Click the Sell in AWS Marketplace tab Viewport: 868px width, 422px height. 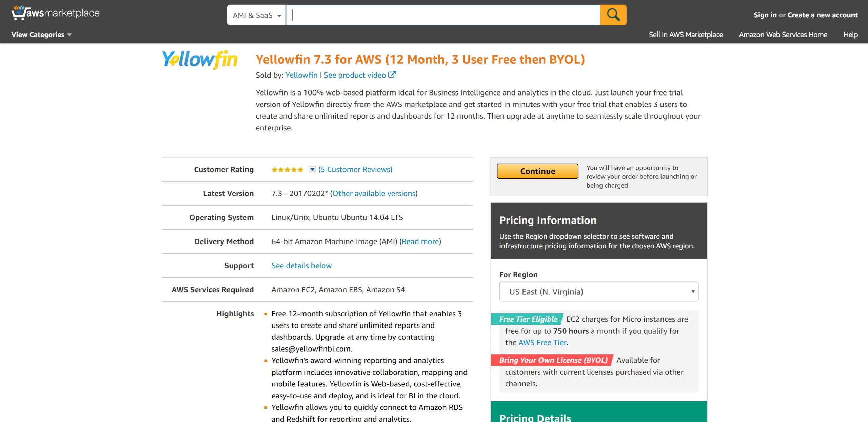pyautogui.click(x=686, y=34)
